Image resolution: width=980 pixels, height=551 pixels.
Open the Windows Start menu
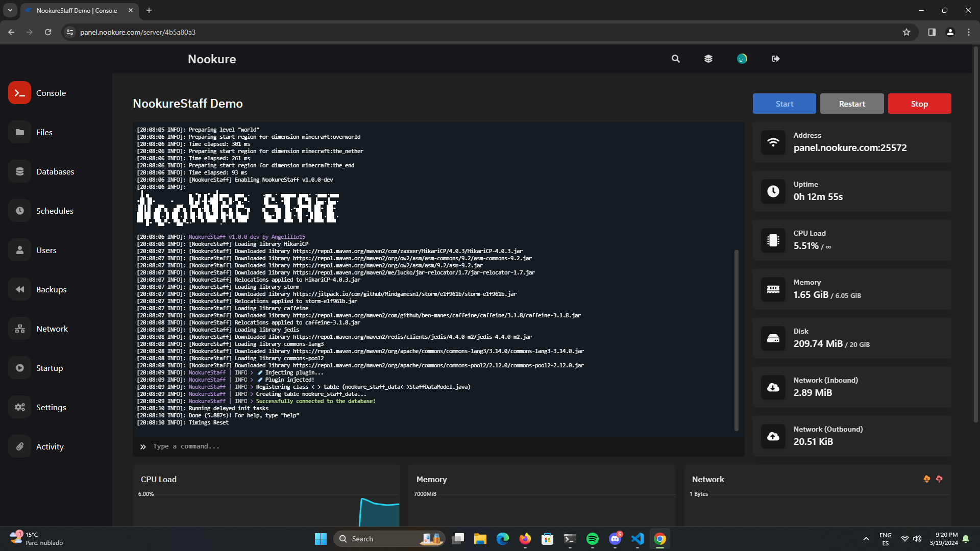click(321, 539)
